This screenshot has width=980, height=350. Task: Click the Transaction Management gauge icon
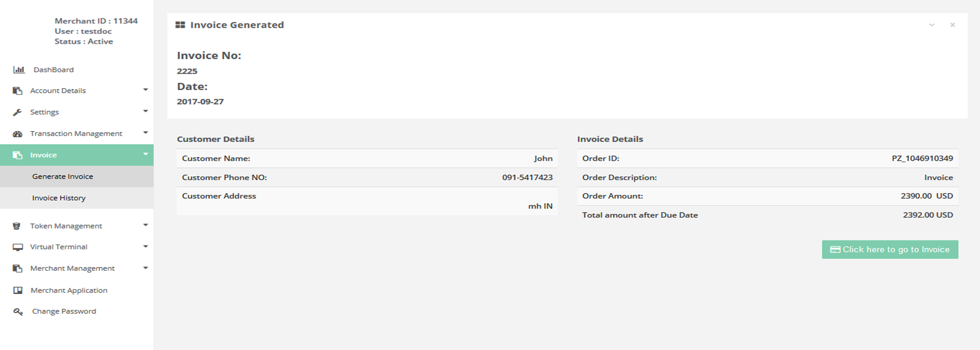[x=17, y=134]
